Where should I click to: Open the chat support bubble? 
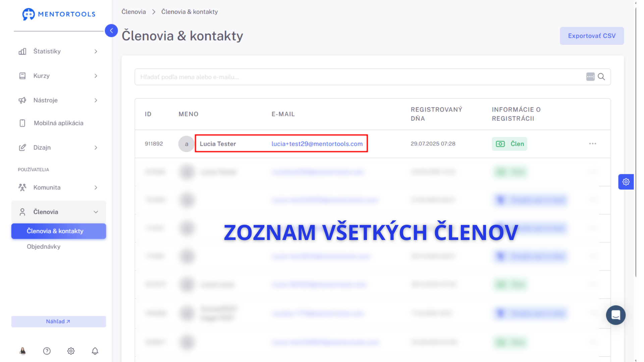[615, 315]
